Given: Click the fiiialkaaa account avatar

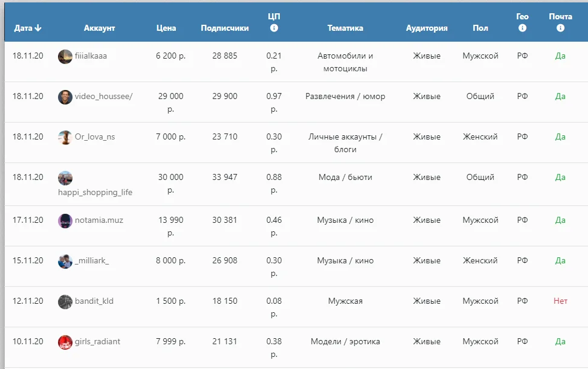Looking at the screenshot, I should pyautogui.click(x=65, y=56).
